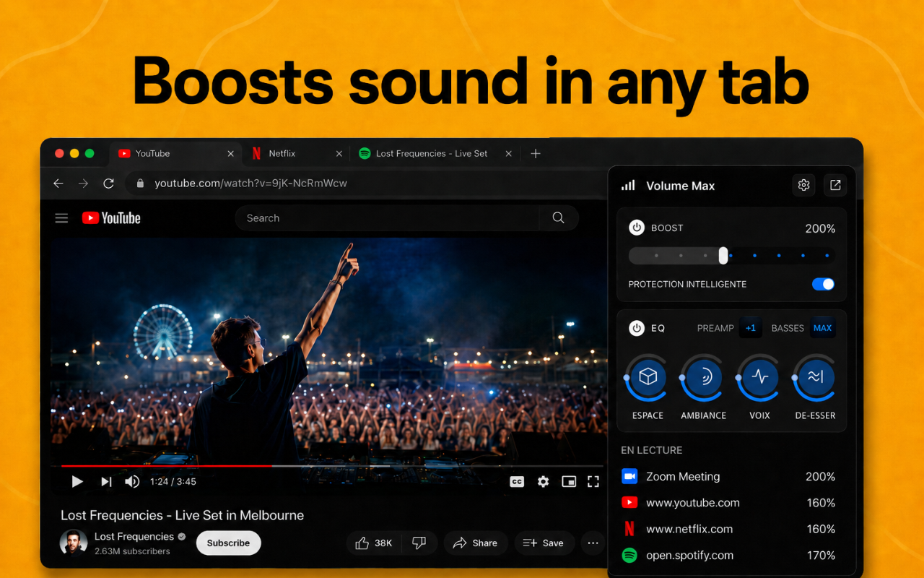
Task: Enable miniplayer mode
Action: tap(569, 482)
